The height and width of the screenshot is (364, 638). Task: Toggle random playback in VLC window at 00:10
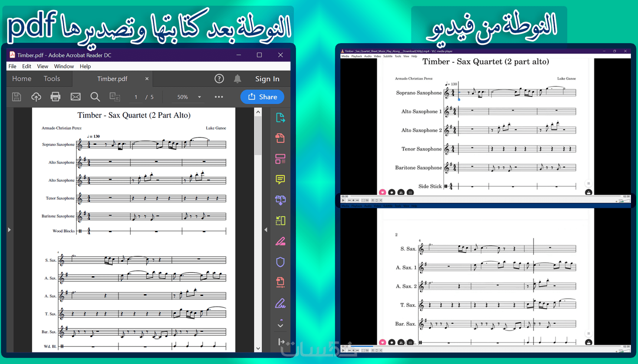point(381,350)
